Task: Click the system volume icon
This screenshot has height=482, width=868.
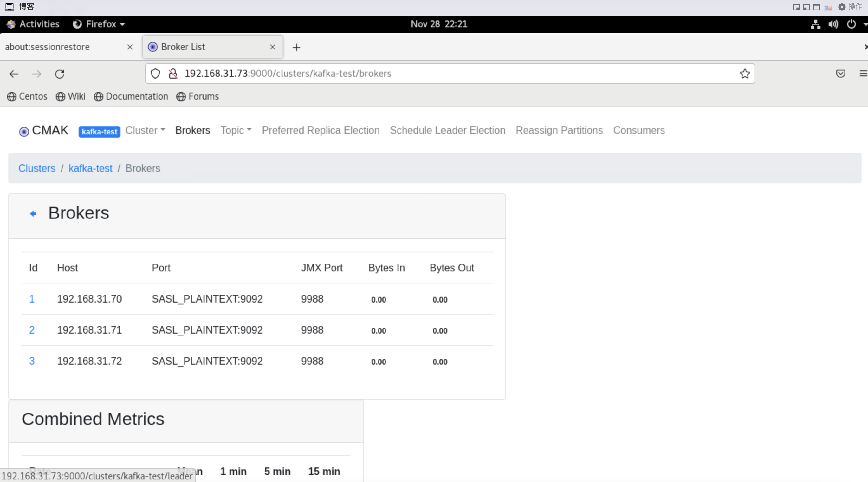Action: point(833,24)
